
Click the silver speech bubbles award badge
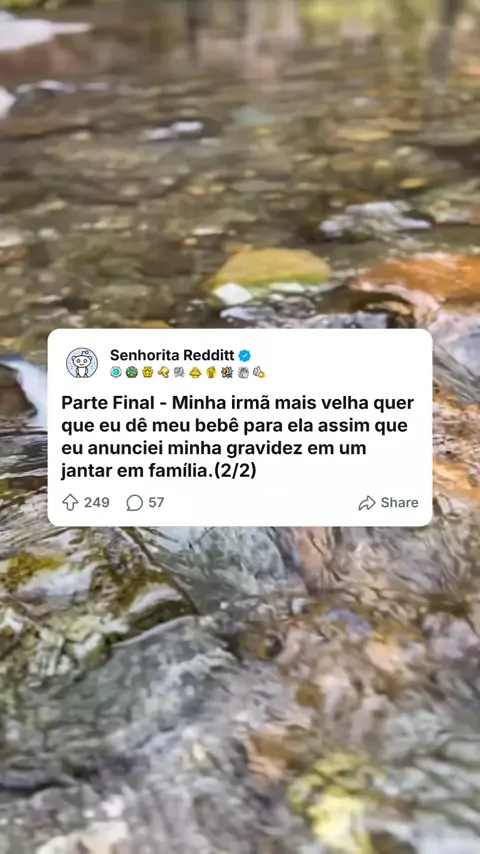179,373
